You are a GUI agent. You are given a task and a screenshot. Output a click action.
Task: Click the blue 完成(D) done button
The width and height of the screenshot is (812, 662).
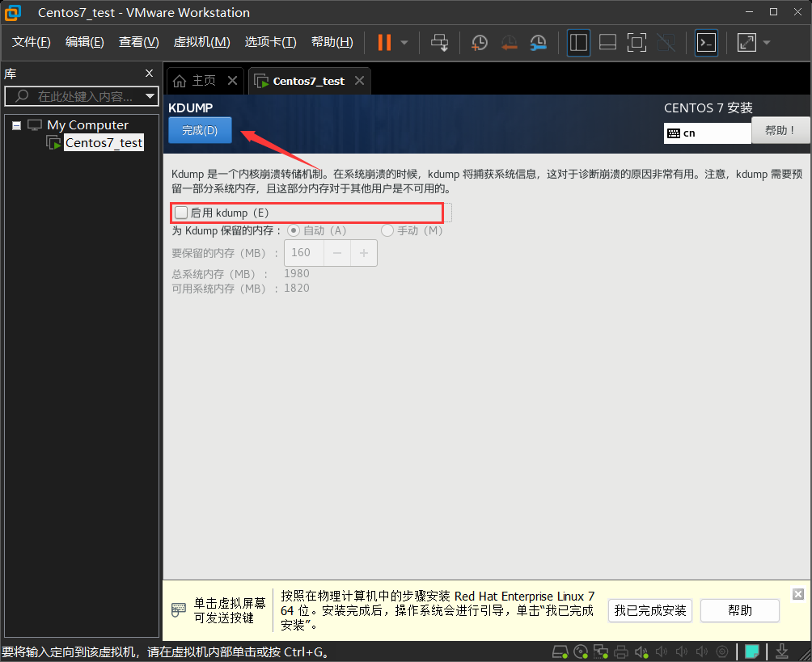[200, 130]
